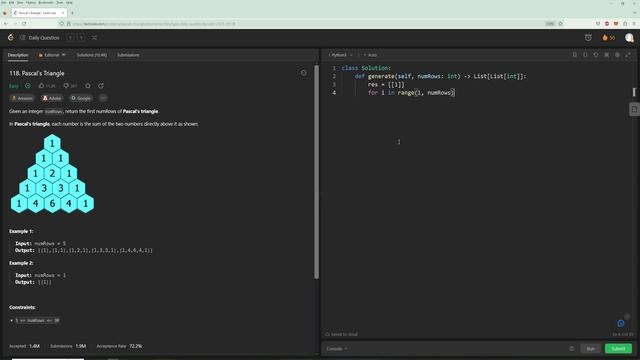Viewport: 640px width, 360px height.
Task: Open the Solutions tab
Action: coord(91,55)
